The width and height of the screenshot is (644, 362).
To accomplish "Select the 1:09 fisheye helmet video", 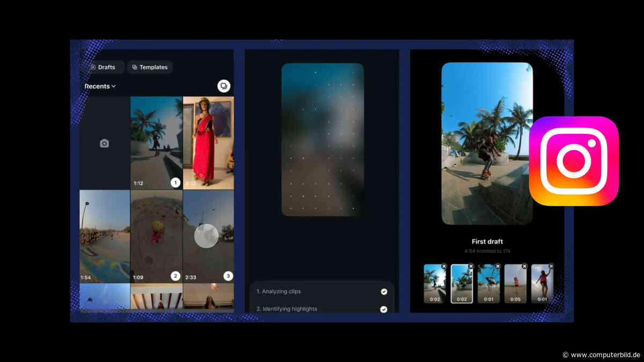I will [156, 236].
